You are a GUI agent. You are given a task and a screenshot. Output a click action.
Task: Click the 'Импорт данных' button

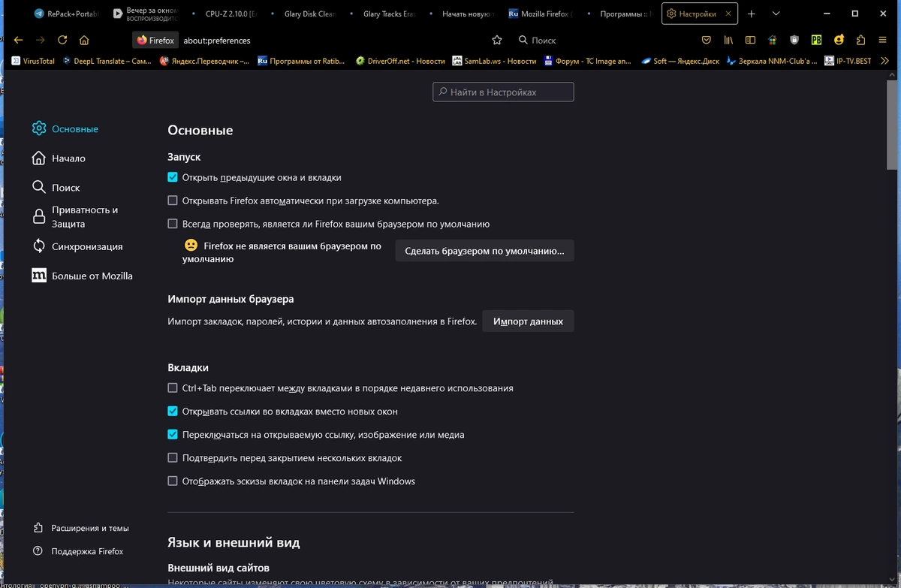pyautogui.click(x=528, y=321)
